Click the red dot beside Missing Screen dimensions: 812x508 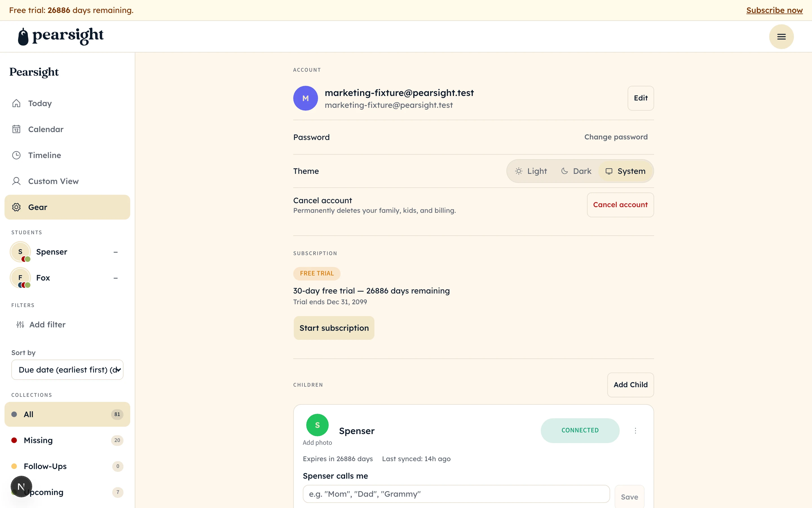pos(14,440)
